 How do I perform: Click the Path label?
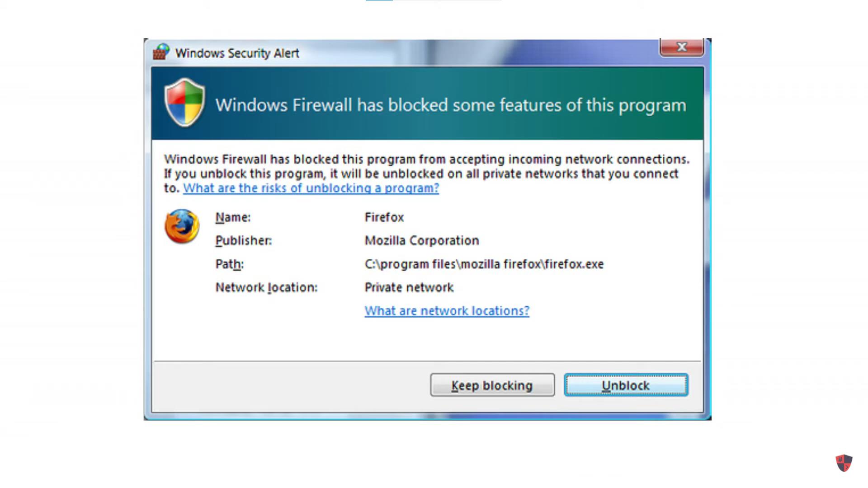[x=230, y=264]
